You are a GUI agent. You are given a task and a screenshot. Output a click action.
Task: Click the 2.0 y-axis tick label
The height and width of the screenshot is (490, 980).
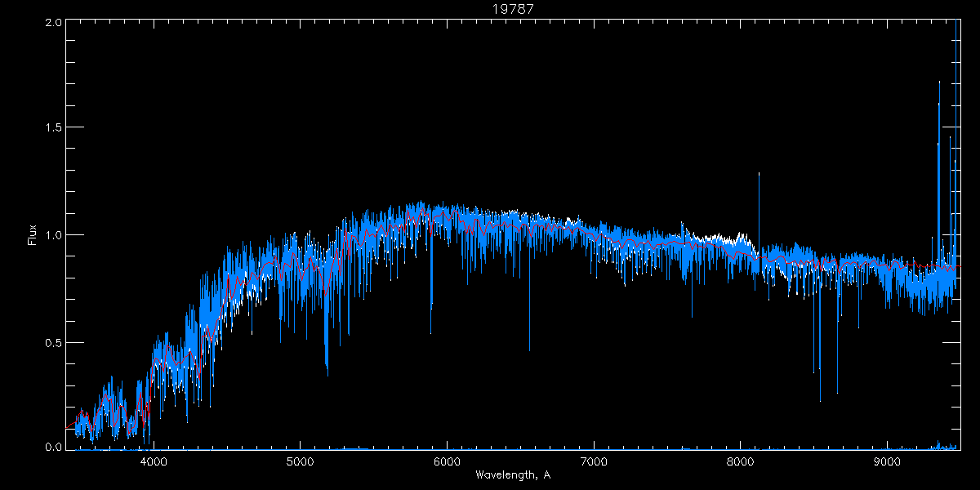tap(53, 23)
